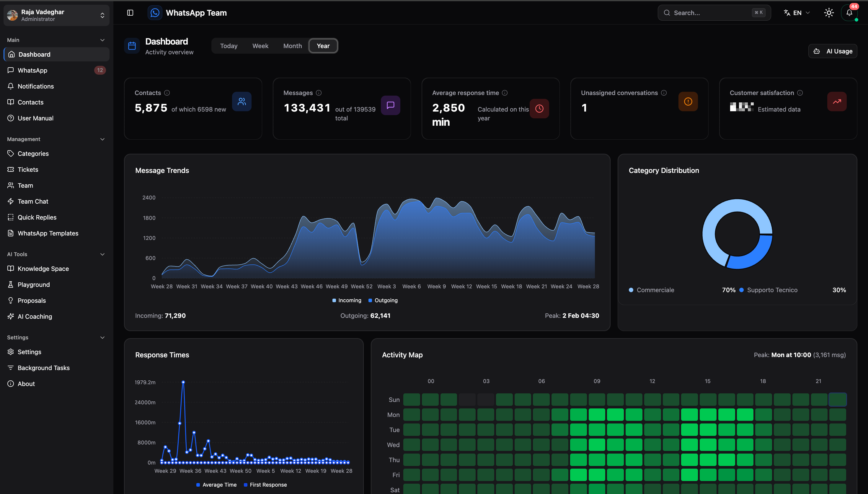868x494 pixels.
Task: Click the Dashboard calendar icon
Action: 132,46
